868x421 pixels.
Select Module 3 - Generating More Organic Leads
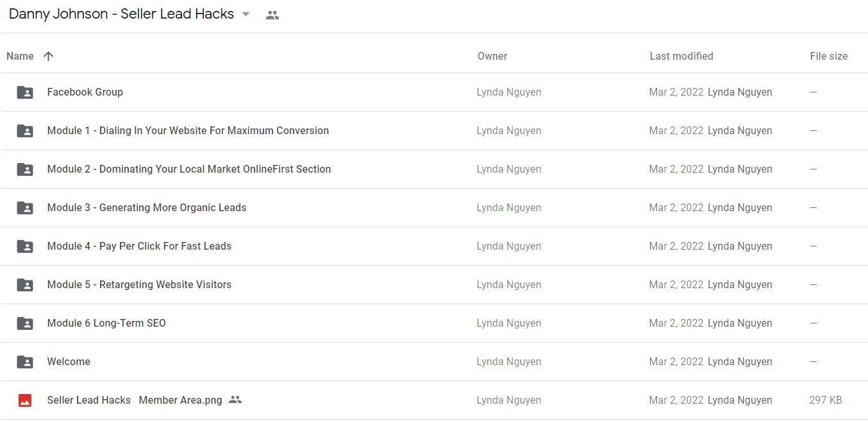tap(147, 207)
